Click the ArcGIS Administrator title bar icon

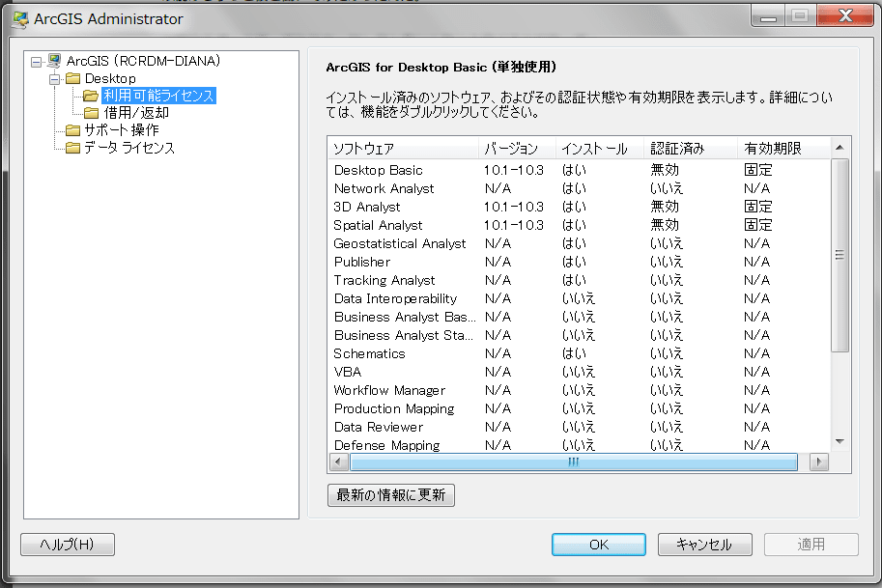pyautogui.click(x=20, y=19)
